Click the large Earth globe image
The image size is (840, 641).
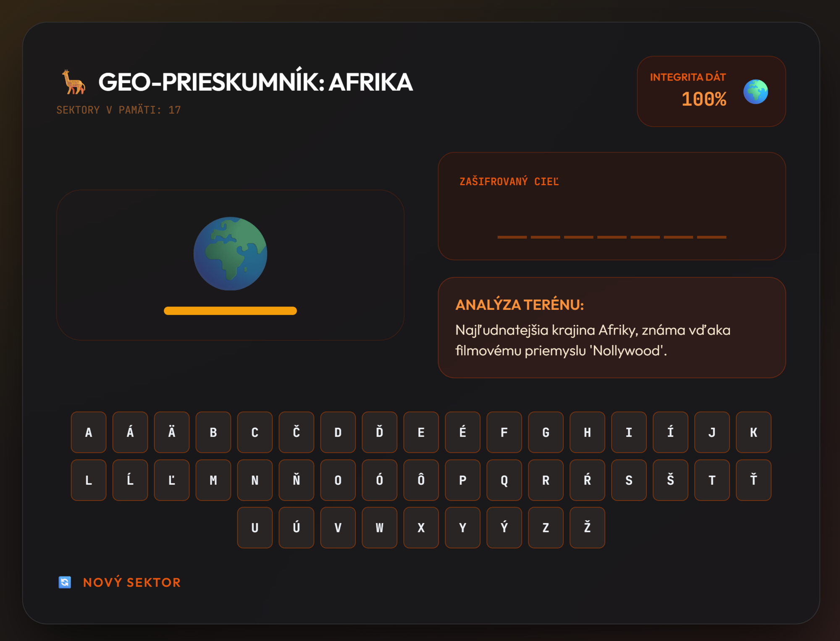(230, 254)
